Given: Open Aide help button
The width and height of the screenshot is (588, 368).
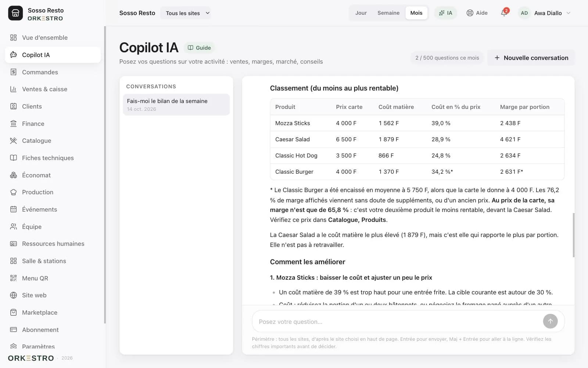Looking at the screenshot, I should tap(477, 13).
